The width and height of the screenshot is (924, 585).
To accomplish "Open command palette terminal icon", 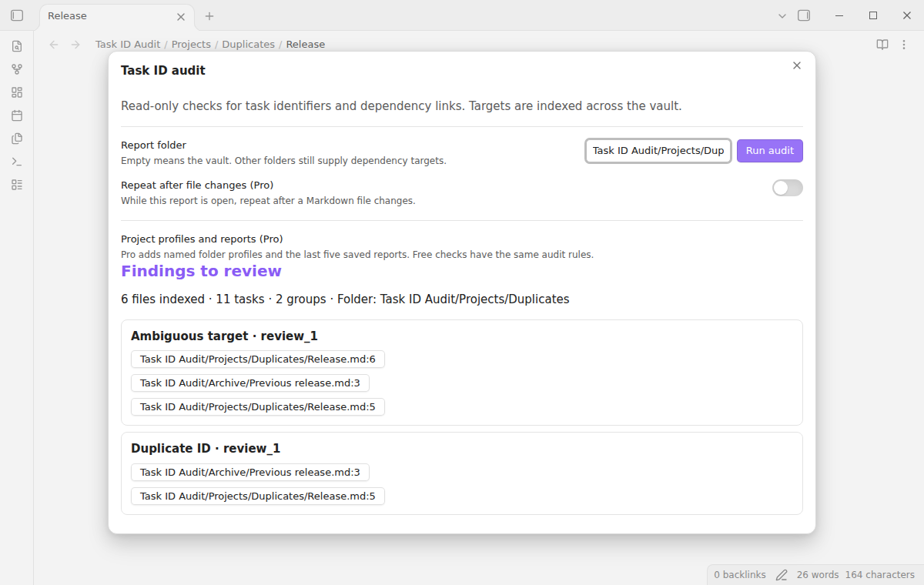I will tap(17, 162).
